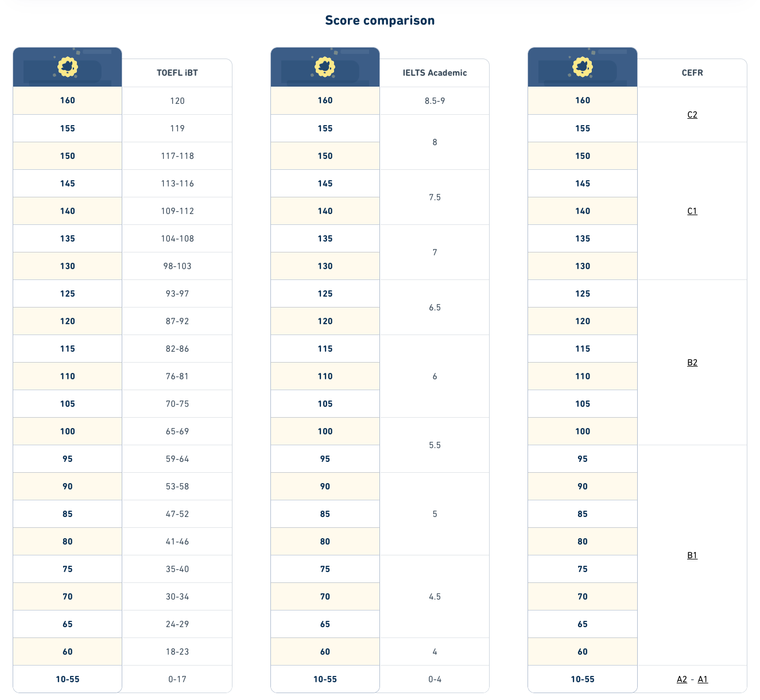
Task: Click the CEFR column header
Action: click(692, 73)
